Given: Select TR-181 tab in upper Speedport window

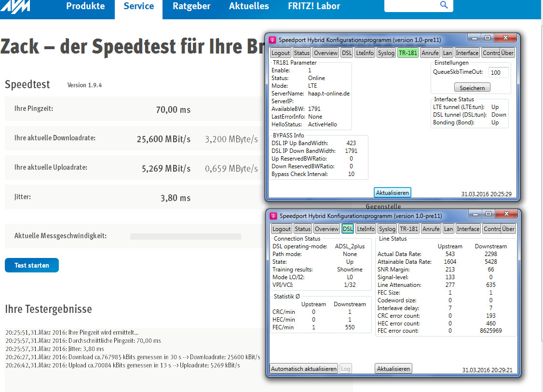Looking at the screenshot, I should (x=408, y=53).
